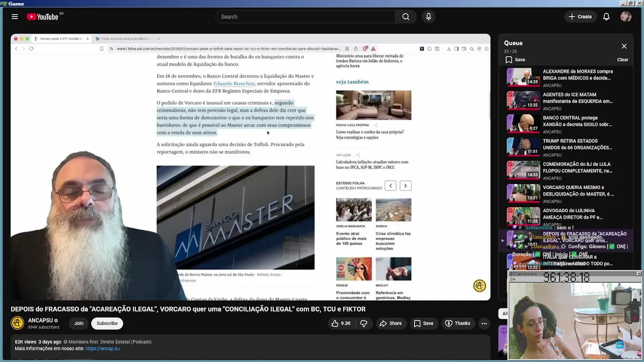Click reload icon in the video's browser
The width and height of the screenshot is (644, 362).
click(31, 49)
